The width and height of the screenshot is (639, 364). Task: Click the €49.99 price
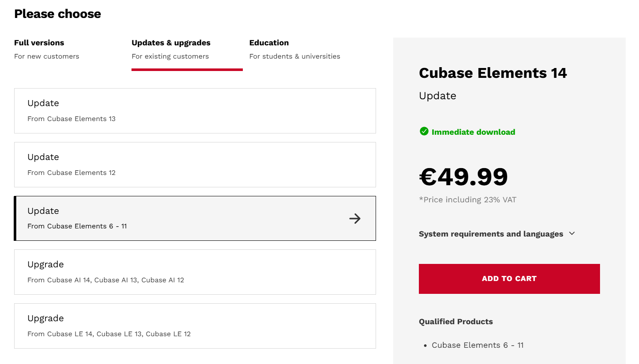click(x=463, y=177)
